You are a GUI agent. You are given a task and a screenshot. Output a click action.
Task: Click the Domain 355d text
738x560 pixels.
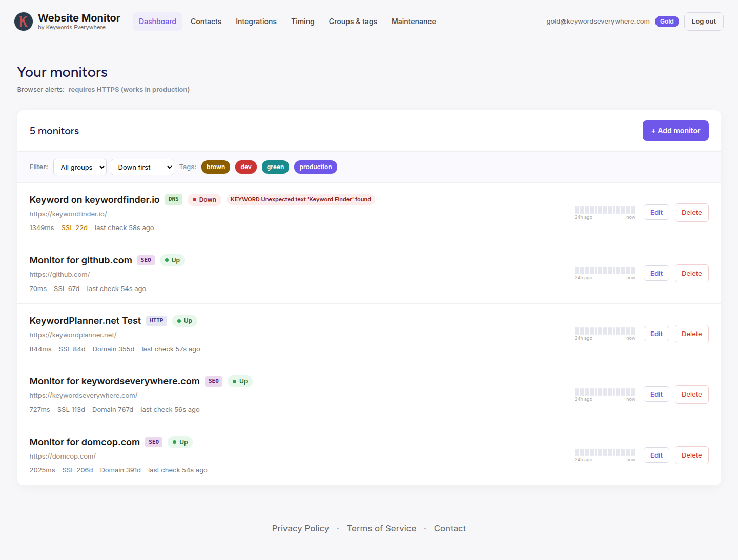pos(114,349)
